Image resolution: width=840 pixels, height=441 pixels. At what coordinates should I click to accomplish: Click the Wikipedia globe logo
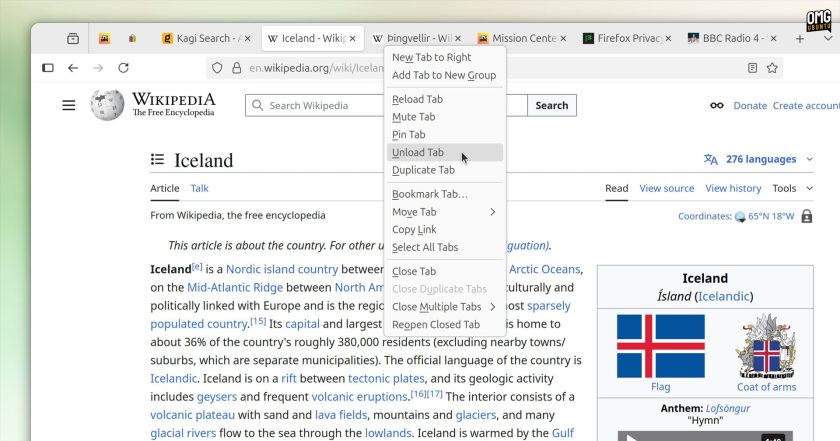107,104
